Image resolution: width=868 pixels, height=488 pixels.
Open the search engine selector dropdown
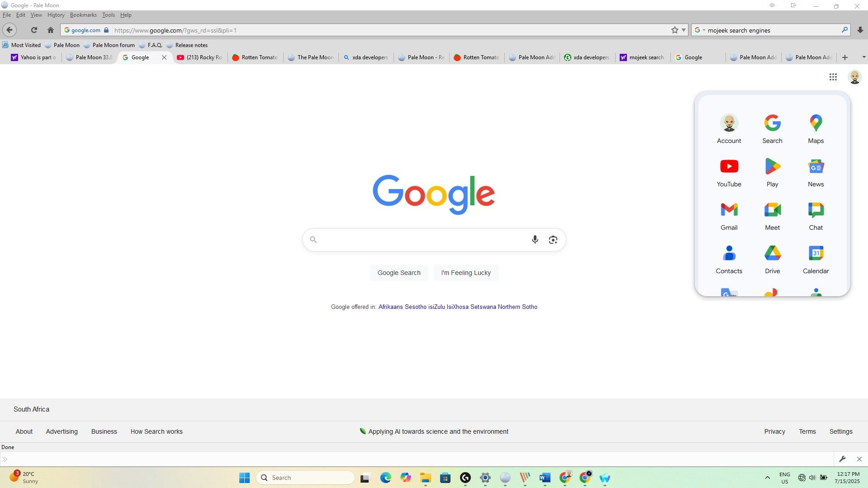point(700,30)
